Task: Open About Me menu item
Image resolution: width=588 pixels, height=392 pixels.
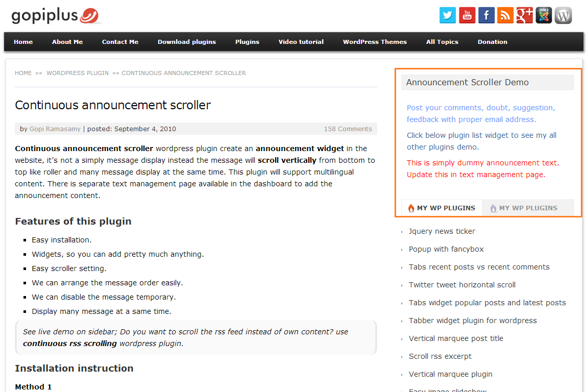Action: (x=67, y=42)
